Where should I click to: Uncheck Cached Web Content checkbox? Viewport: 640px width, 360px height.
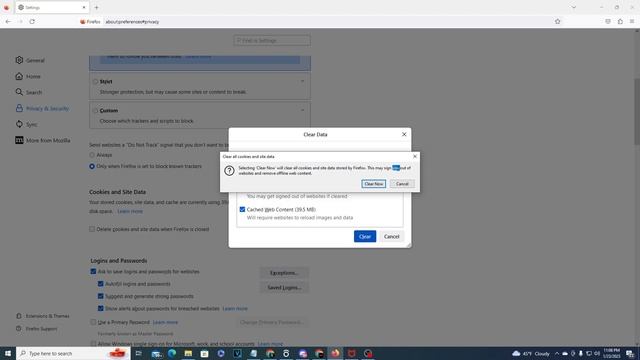pos(242,209)
